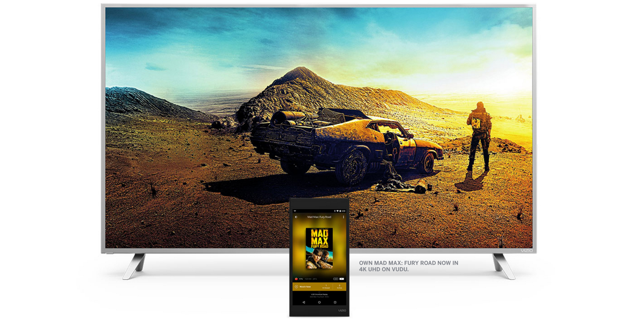Select the On Demand count option
The image size is (644, 322).
click(326, 286)
